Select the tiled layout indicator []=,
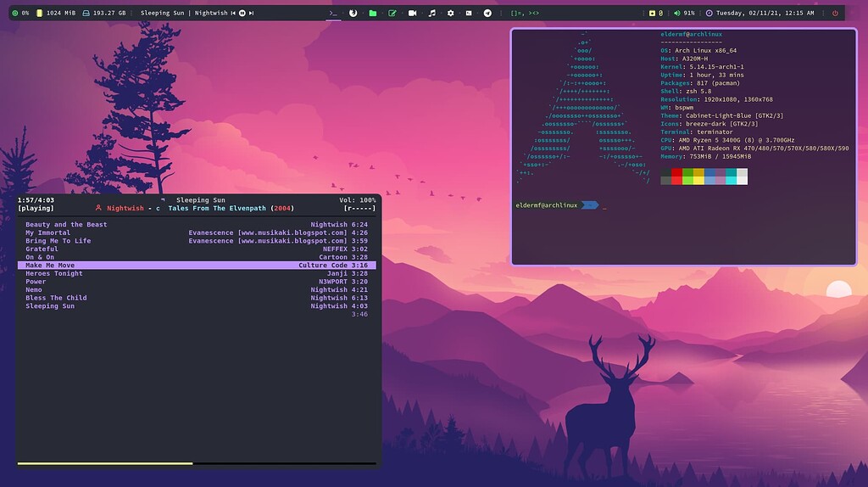 pyautogui.click(x=517, y=13)
